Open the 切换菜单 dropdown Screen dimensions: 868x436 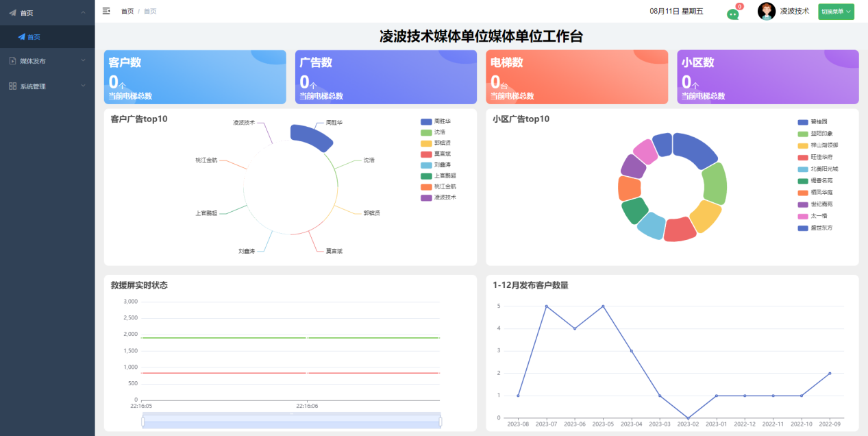click(836, 12)
